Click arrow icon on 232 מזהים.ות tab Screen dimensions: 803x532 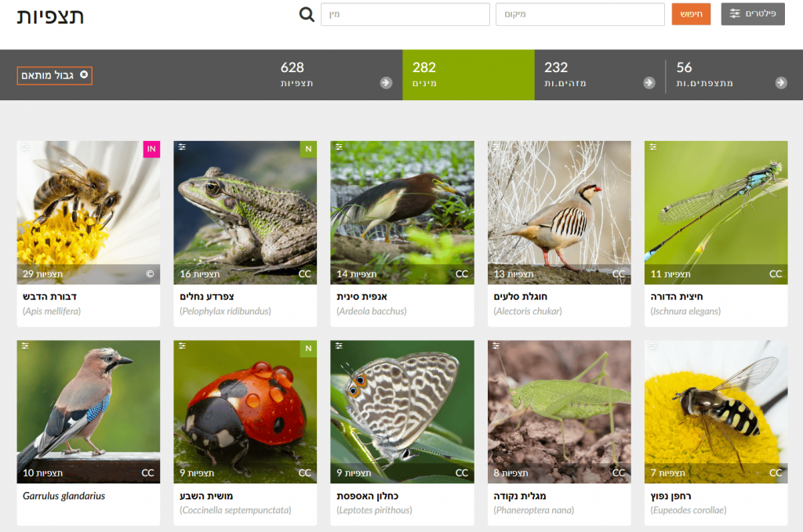tap(649, 83)
